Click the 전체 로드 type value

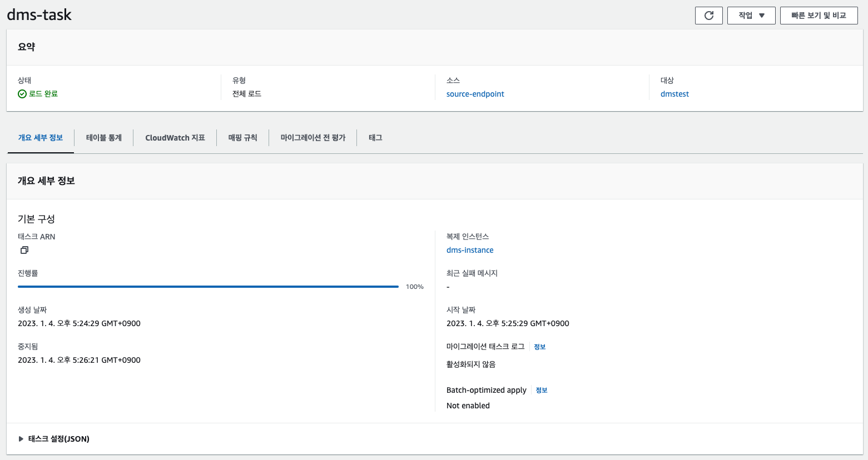pyautogui.click(x=247, y=94)
